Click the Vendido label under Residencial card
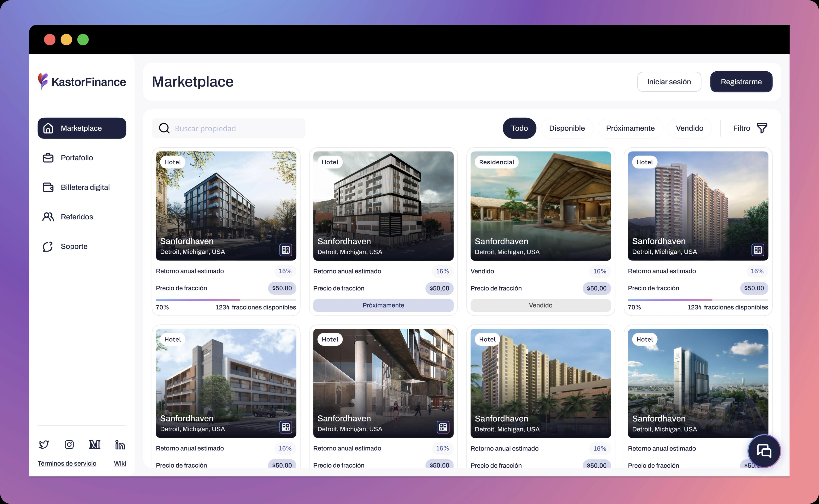Viewport: 819px width, 504px height. [482, 271]
